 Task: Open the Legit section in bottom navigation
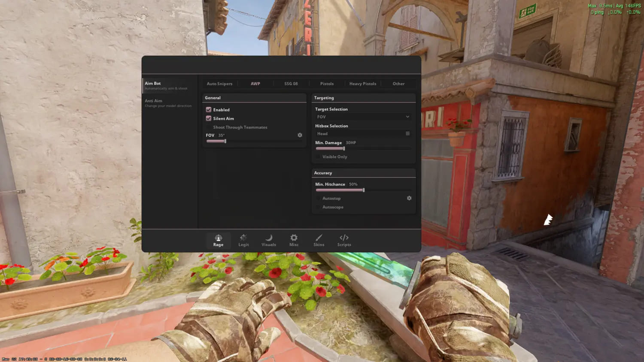click(x=243, y=241)
